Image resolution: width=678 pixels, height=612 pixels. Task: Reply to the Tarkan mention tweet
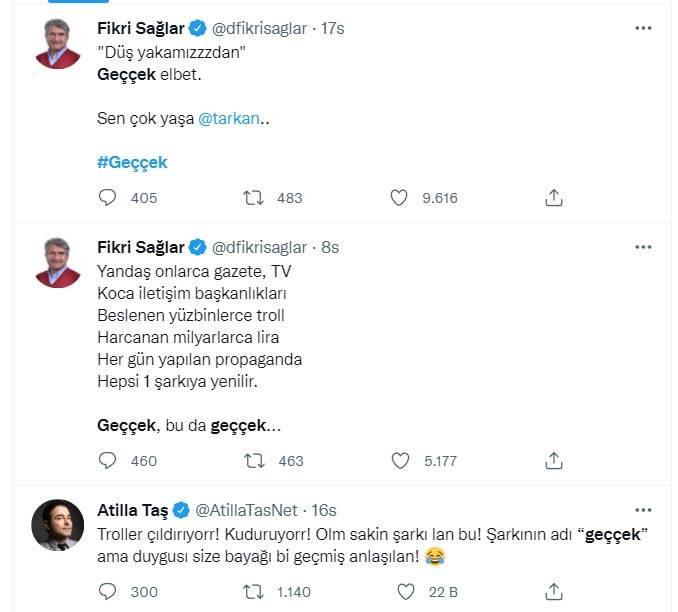tap(107, 198)
